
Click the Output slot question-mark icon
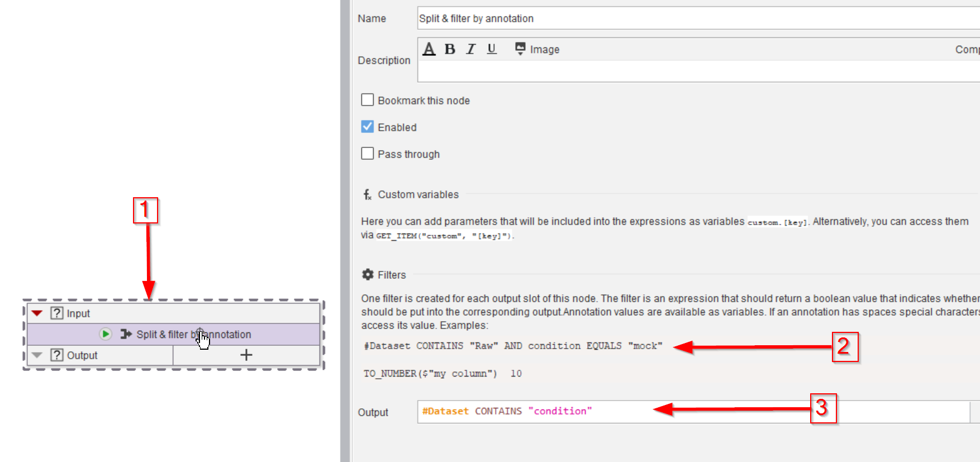57,355
